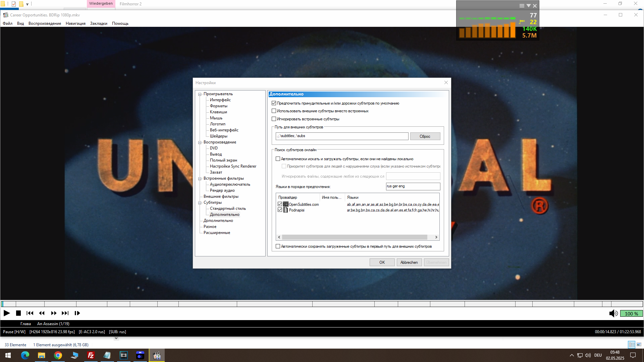Click the external subtitles path field
644x362 pixels.
pos(342,136)
